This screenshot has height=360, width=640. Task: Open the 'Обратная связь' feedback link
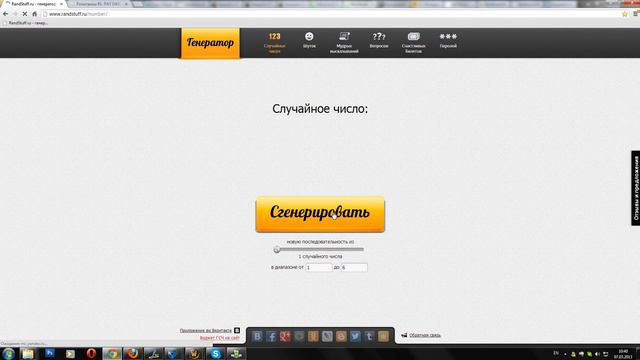[x=424, y=335]
